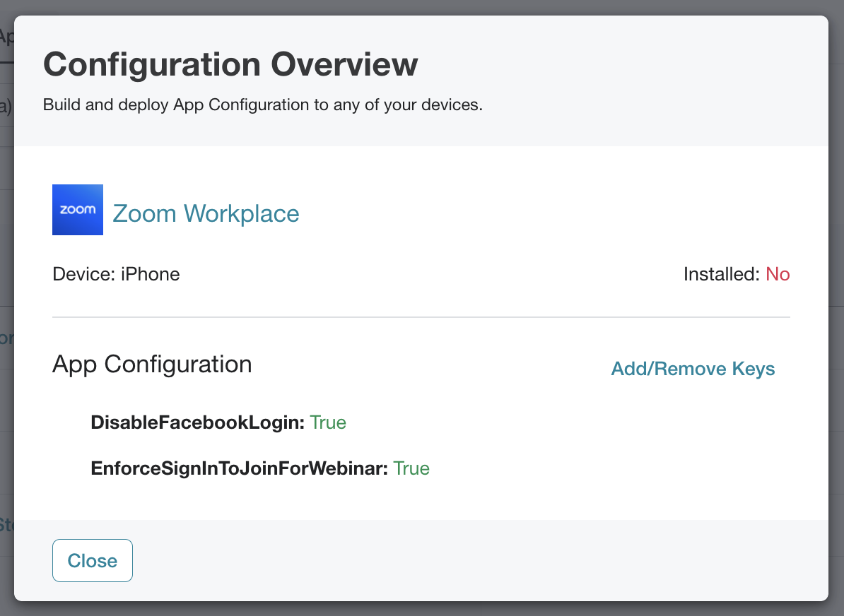The width and height of the screenshot is (844, 616).
Task: Click the Device: iPhone text
Action: pyautogui.click(x=116, y=274)
